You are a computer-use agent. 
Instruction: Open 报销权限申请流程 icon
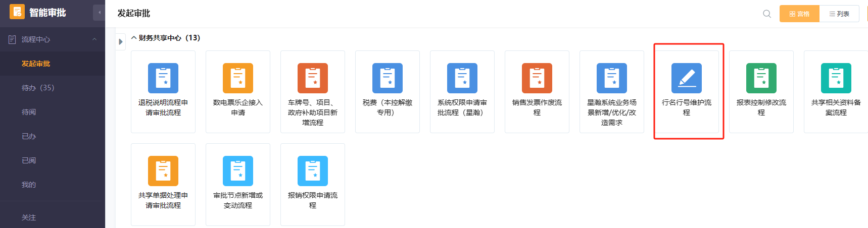(x=313, y=171)
